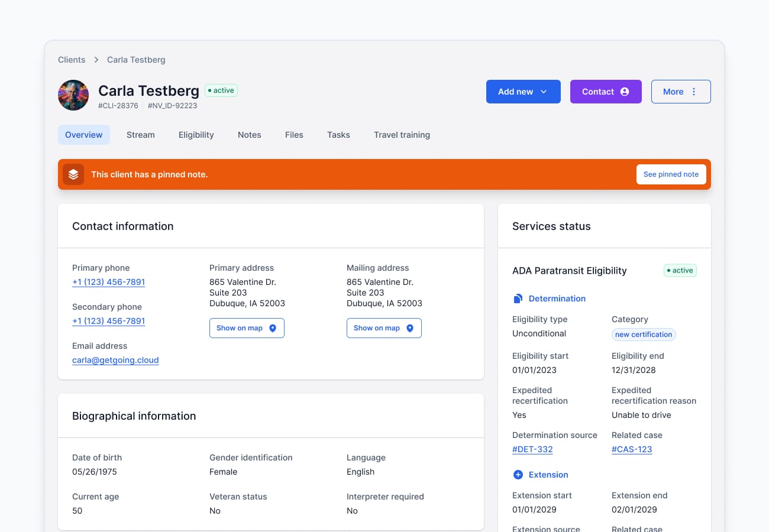
Task: Click the current age value 50
Action: (77, 511)
